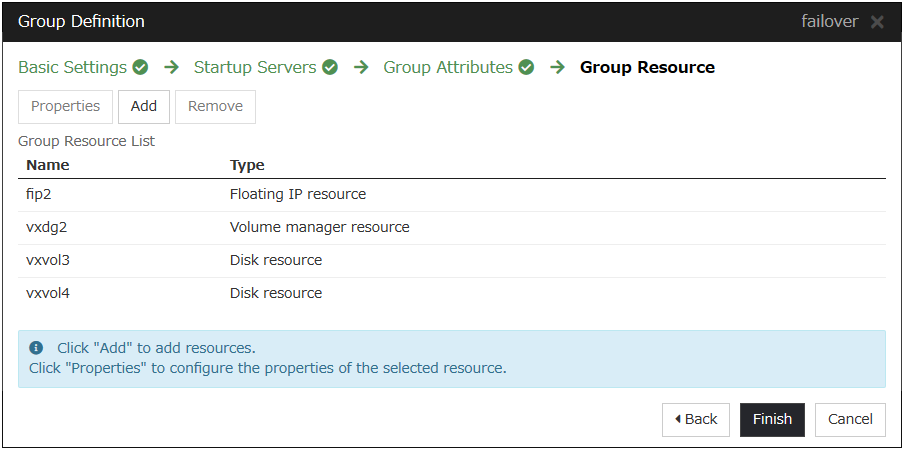
Task: Click the checkmark icon next to Startup Servers
Action: pos(330,68)
